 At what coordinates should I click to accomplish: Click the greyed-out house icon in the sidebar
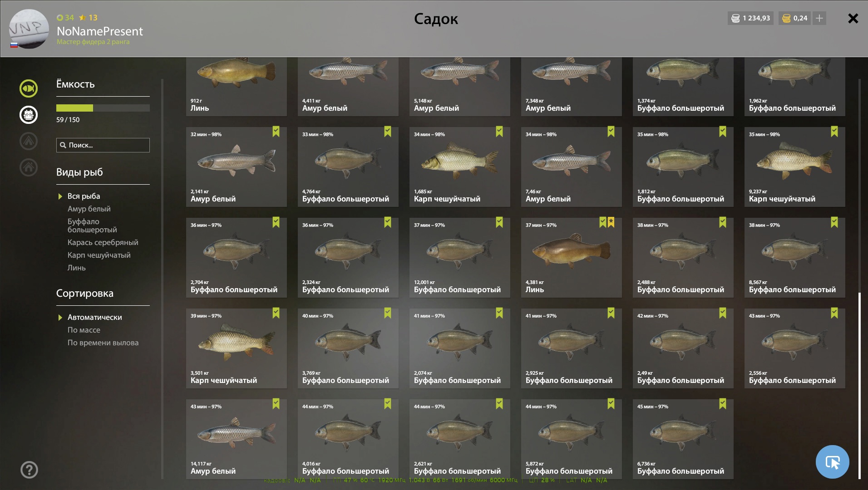[x=29, y=167]
